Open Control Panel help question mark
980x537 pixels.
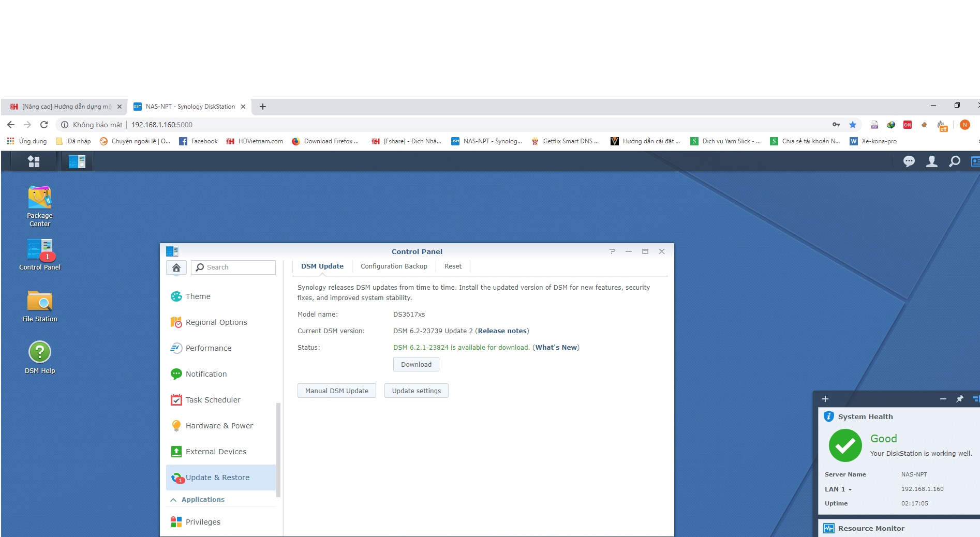click(612, 251)
